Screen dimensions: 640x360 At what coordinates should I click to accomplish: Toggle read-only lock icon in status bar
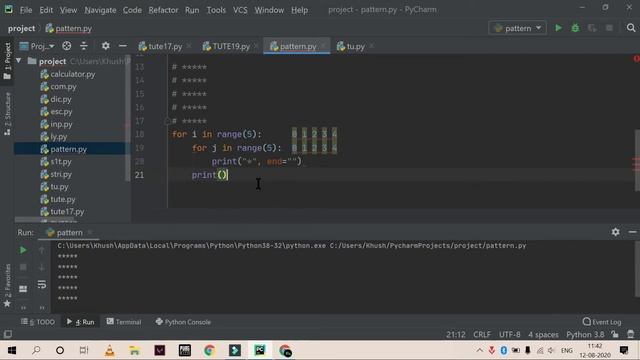615,334
